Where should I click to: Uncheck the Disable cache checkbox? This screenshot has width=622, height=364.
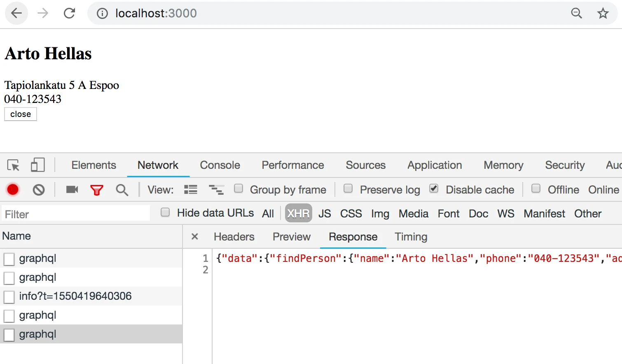[x=434, y=188]
